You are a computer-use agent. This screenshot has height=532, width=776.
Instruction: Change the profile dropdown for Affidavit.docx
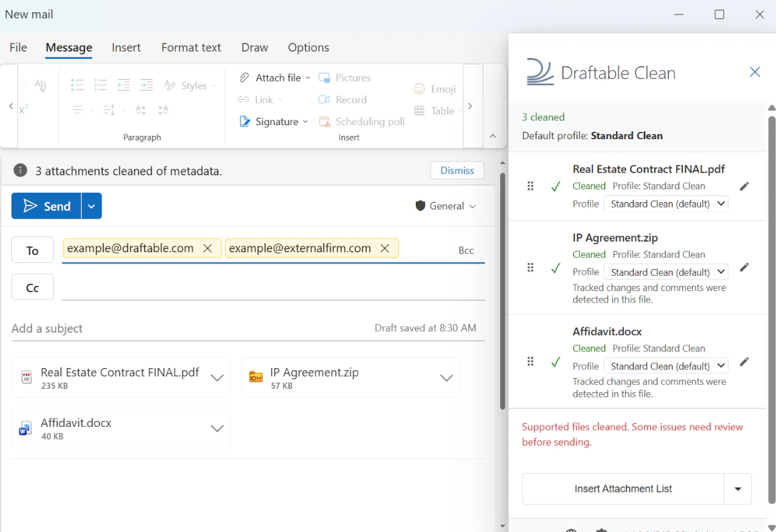pyautogui.click(x=666, y=365)
